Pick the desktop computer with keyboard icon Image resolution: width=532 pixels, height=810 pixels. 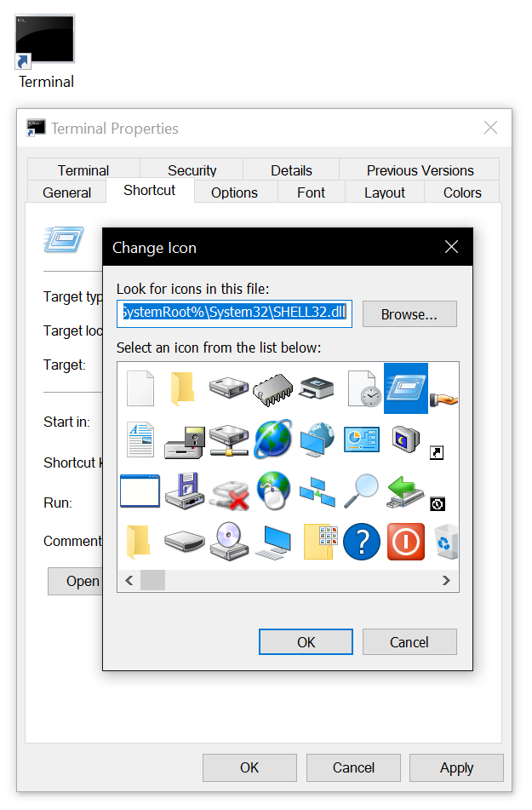tap(273, 543)
